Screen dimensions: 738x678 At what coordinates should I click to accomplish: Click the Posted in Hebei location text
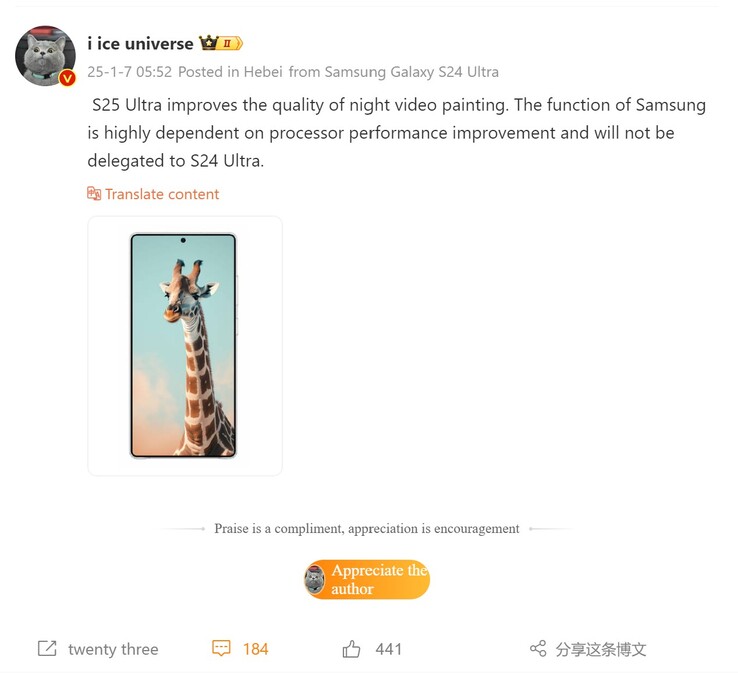[x=230, y=72]
